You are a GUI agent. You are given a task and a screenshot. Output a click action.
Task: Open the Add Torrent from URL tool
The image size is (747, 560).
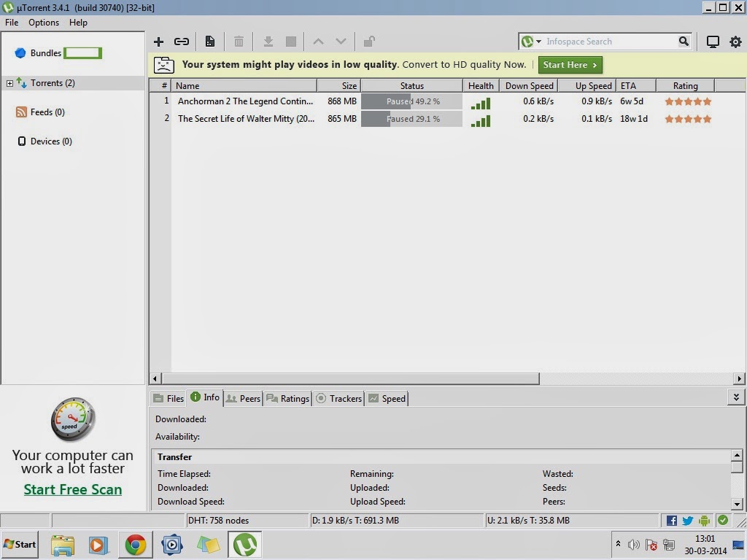182,42
